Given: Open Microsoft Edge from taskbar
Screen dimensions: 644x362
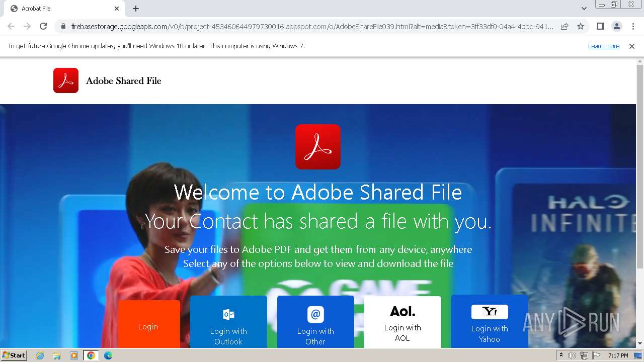Looking at the screenshot, I should coord(108,355).
